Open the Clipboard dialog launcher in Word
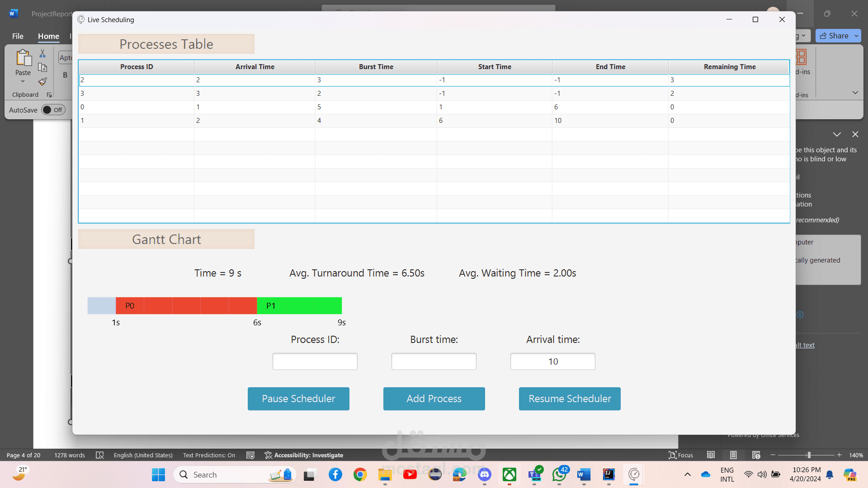 [x=49, y=95]
